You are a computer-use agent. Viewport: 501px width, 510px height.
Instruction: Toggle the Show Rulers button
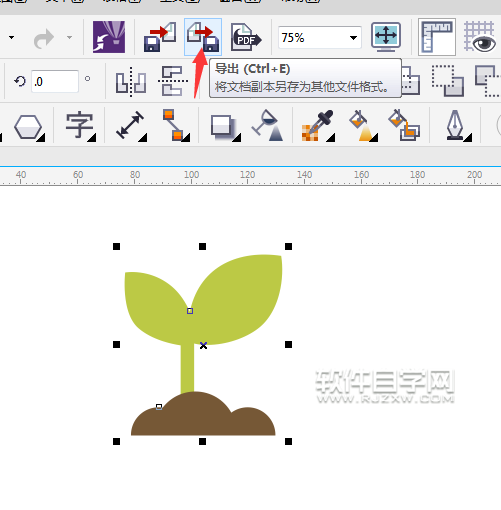[437, 37]
